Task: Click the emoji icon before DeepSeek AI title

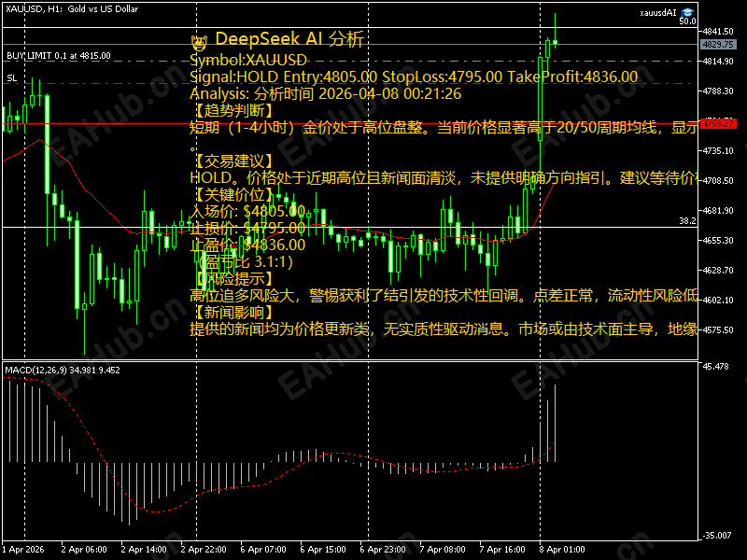Action: 199,43
